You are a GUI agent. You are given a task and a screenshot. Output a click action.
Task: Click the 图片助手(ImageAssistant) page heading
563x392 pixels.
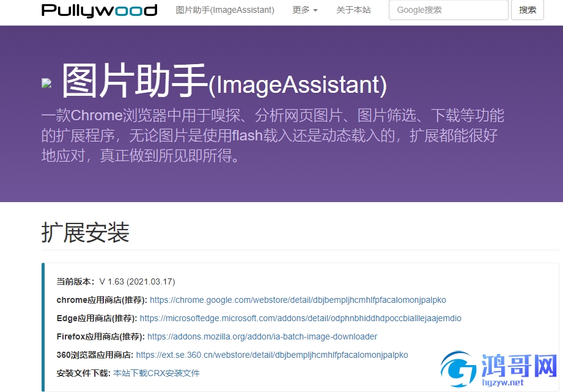point(224,81)
